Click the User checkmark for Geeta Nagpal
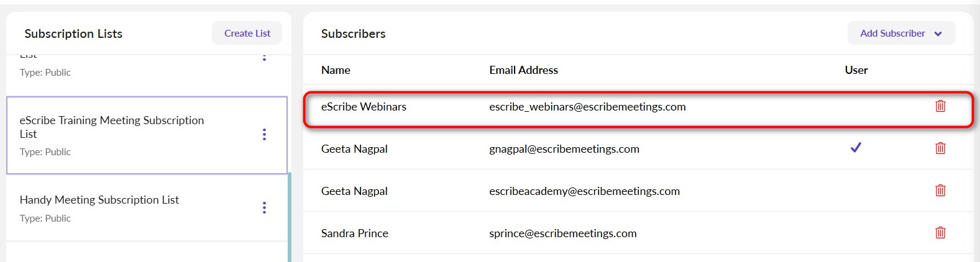Screen dimensions: 980x262 click(856, 148)
